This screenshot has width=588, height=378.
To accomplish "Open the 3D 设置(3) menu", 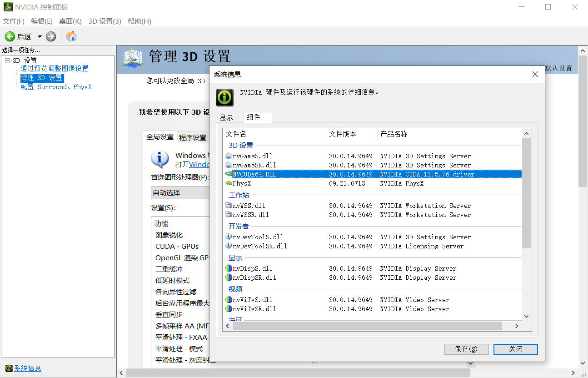I will (x=105, y=21).
